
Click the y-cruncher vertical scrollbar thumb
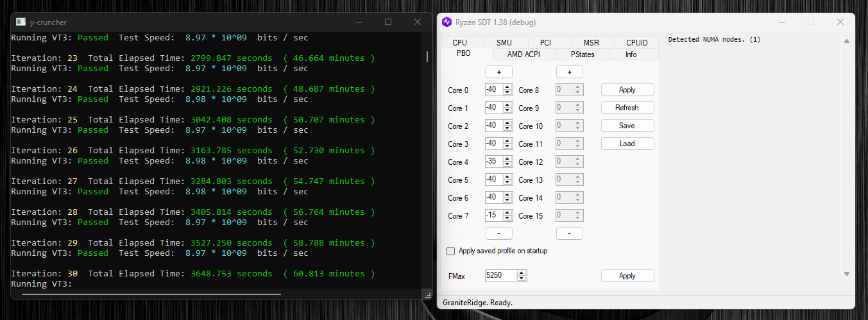[427, 56]
